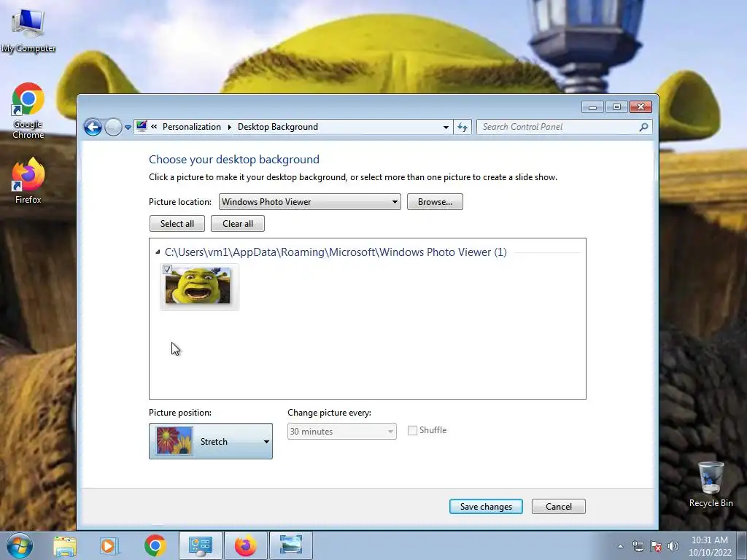Click the Browse... button

pos(435,202)
